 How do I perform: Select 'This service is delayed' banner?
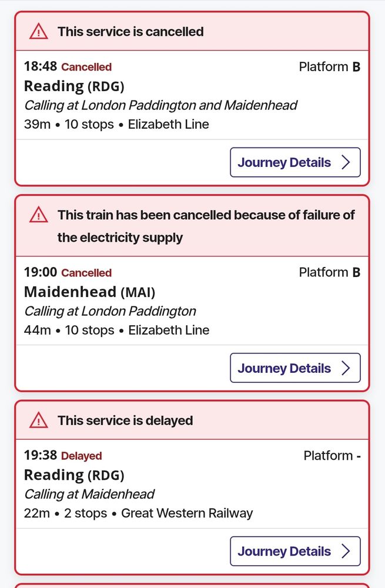[x=192, y=420]
